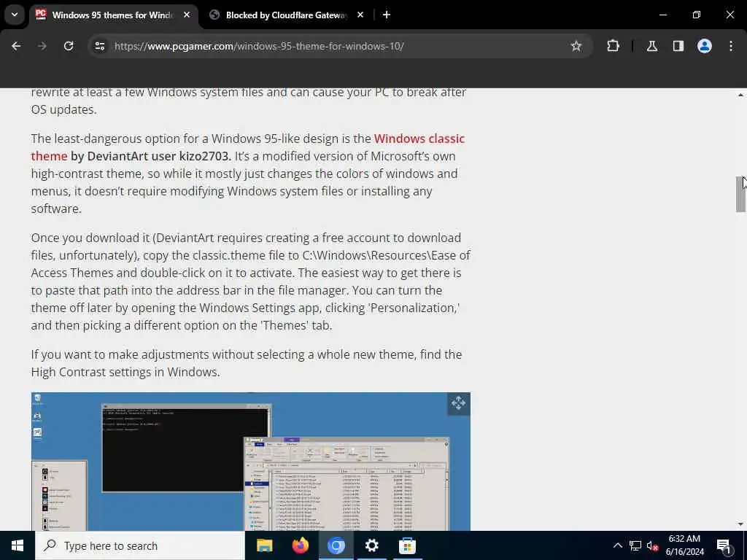Click the forward navigation arrow
Screen dimensions: 747x560
click(x=42, y=46)
